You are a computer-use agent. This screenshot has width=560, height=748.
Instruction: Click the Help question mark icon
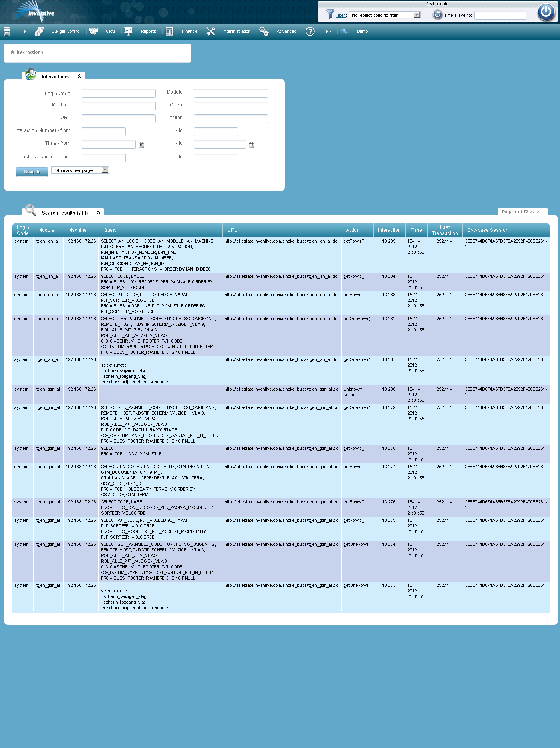(x=310, y=32)
